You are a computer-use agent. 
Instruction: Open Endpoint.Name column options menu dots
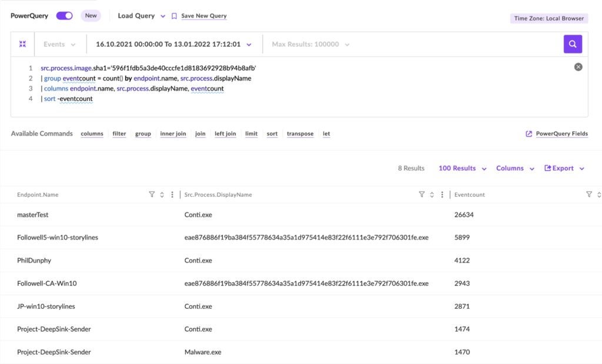coord(172,194)
